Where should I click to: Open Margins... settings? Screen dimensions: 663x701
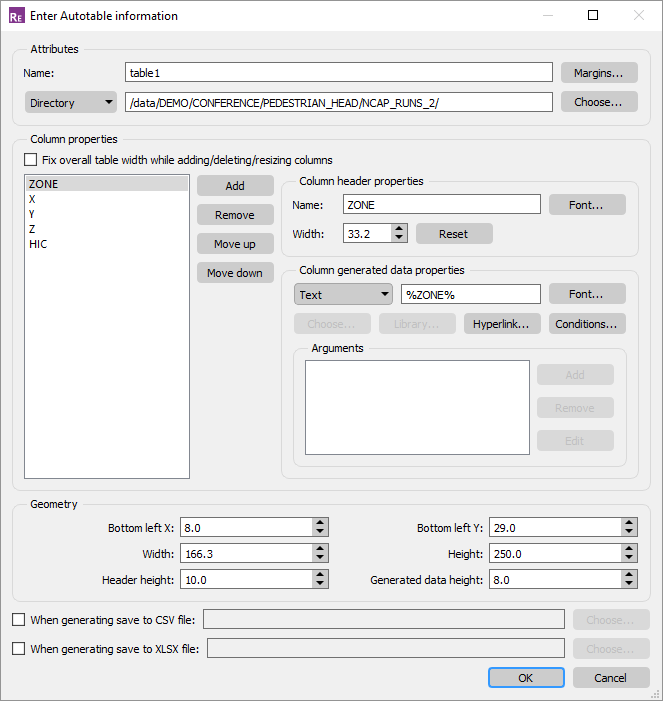pyautogui.click(x=598, y=72)
